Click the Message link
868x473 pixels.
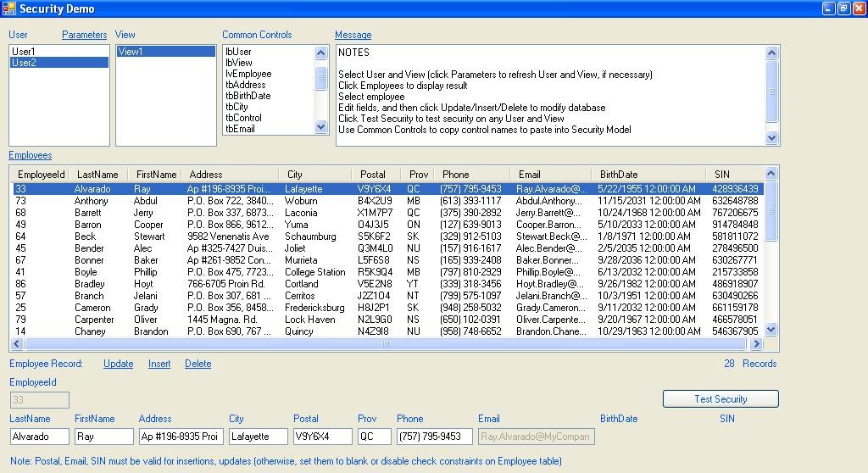[x=353, y=35]
